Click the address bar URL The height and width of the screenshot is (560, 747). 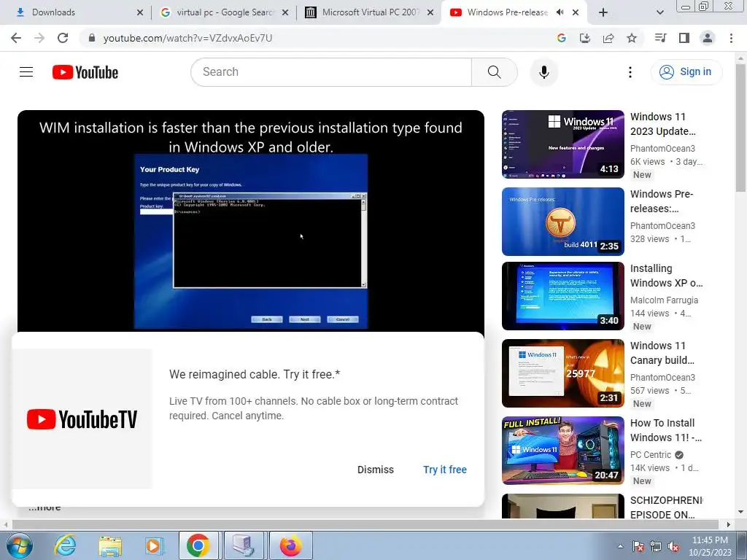point(187,38)
